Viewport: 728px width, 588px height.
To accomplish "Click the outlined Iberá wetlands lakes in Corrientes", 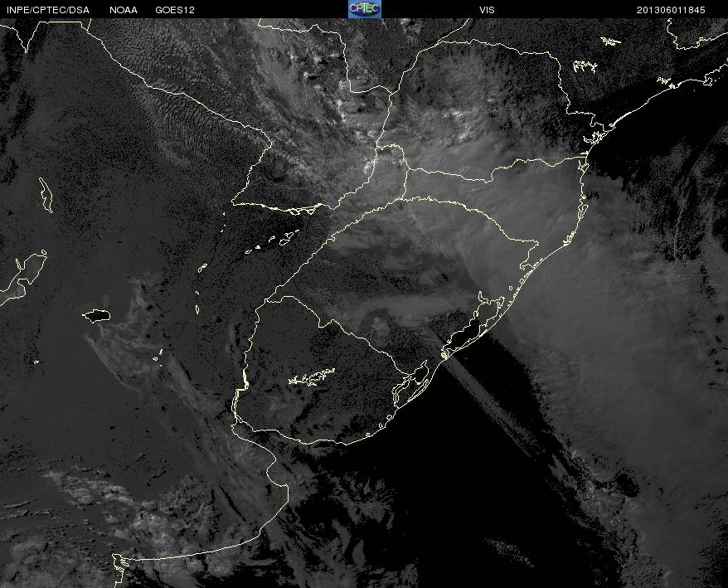I will 274,242.
